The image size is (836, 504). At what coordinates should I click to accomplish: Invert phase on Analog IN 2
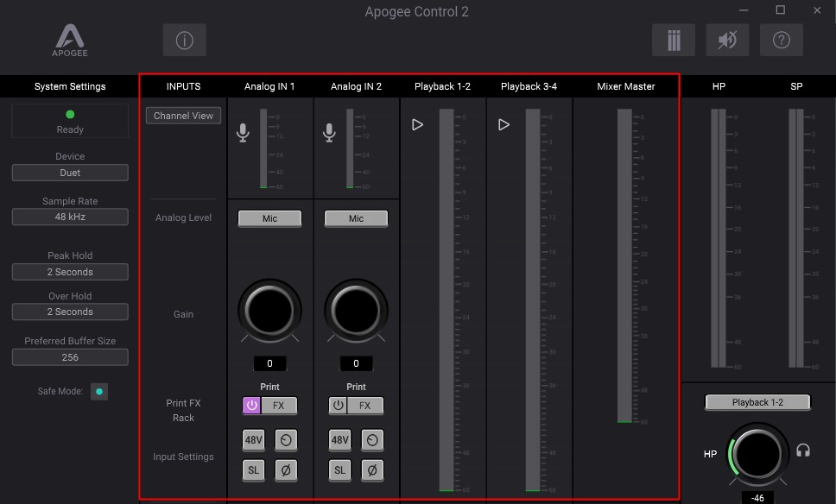click(x=372, y=469)
